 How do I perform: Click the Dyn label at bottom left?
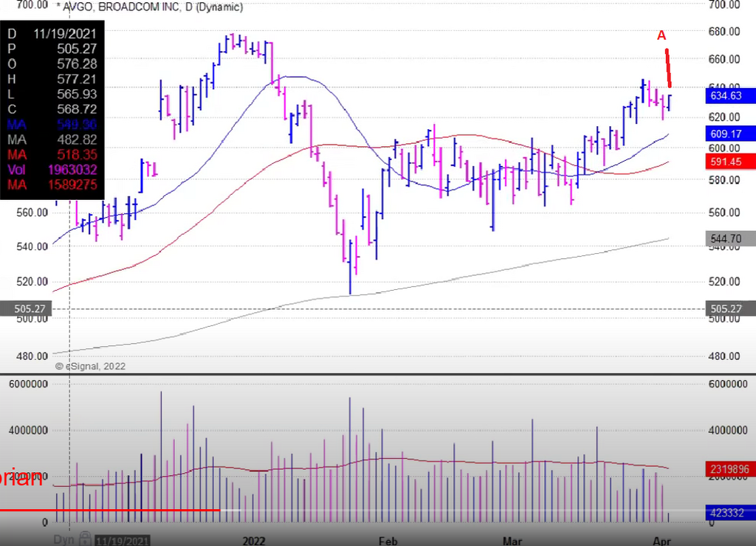click(x=65, y=539)
